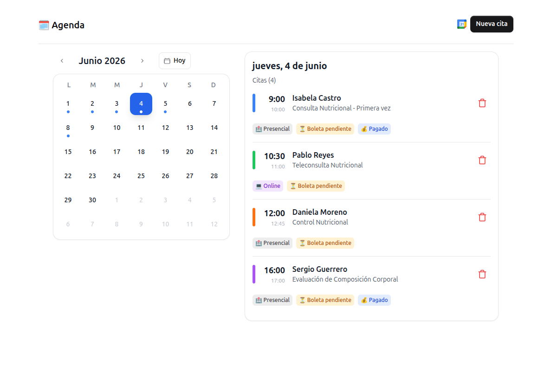Click Consulta Nutricional - Primera vez text
This screenshot has width=551, height=392.
(x=342, y=108)
